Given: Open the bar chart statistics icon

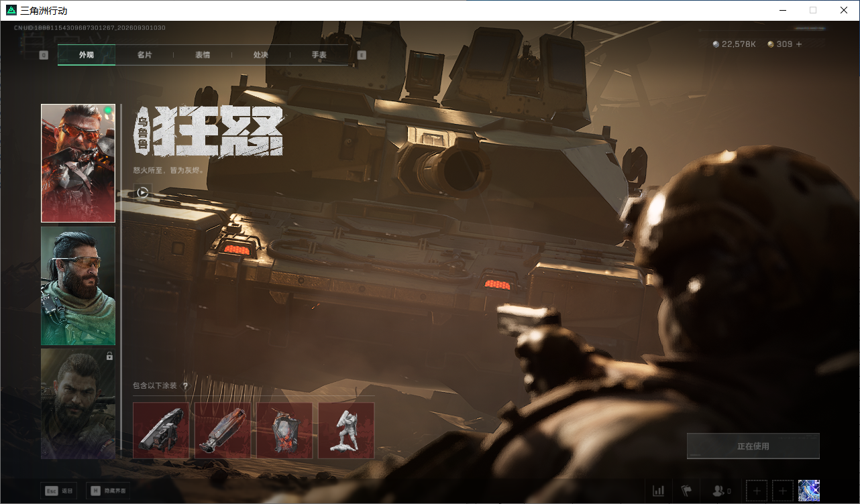Looking at the screenshot, I should [659, 491].
